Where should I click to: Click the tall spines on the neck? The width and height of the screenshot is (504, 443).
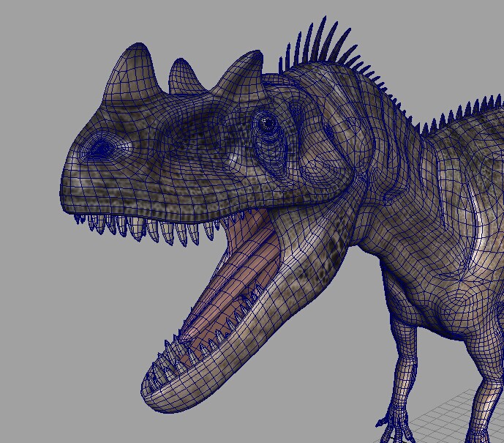[323, 44]
